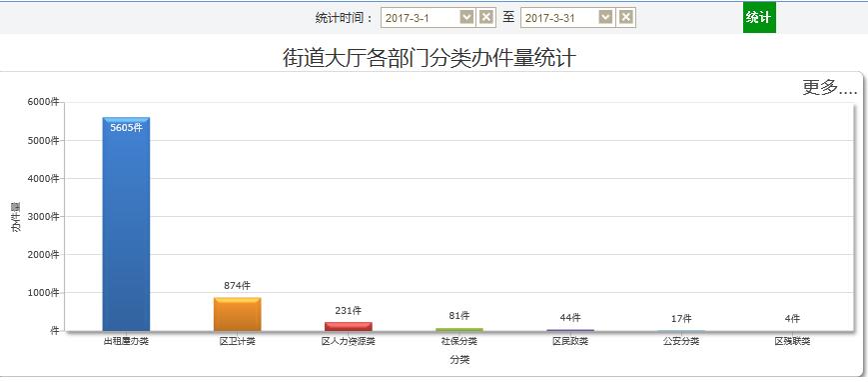868x382 pixels.
Task: Click the end date field 2017-3-31
Action: [560, 18]
